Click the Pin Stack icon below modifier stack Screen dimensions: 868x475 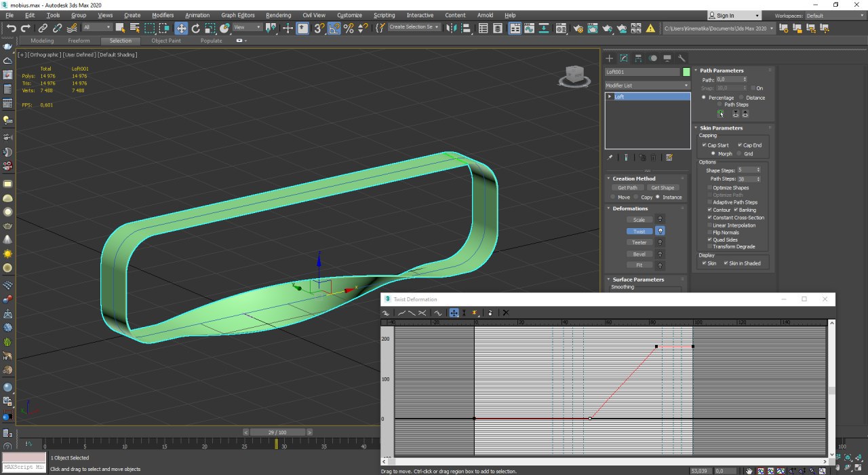610,157
